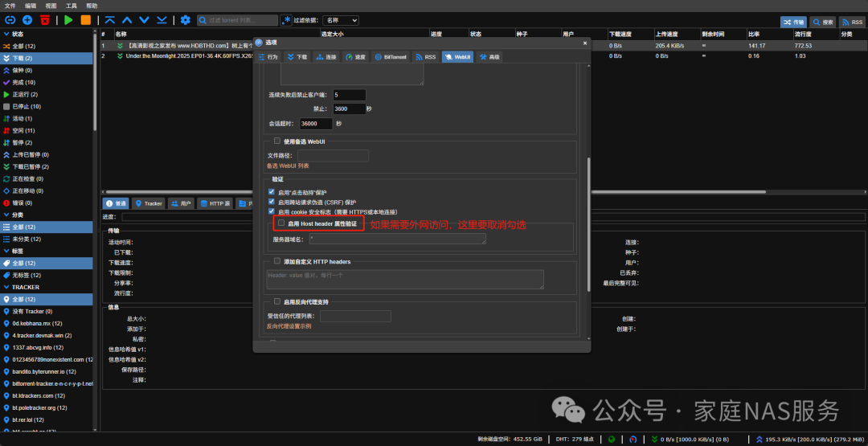Image resolution: width=868 pixels, height=446 pixels.
Task: Move torrent up in queue
Action: 127,20
